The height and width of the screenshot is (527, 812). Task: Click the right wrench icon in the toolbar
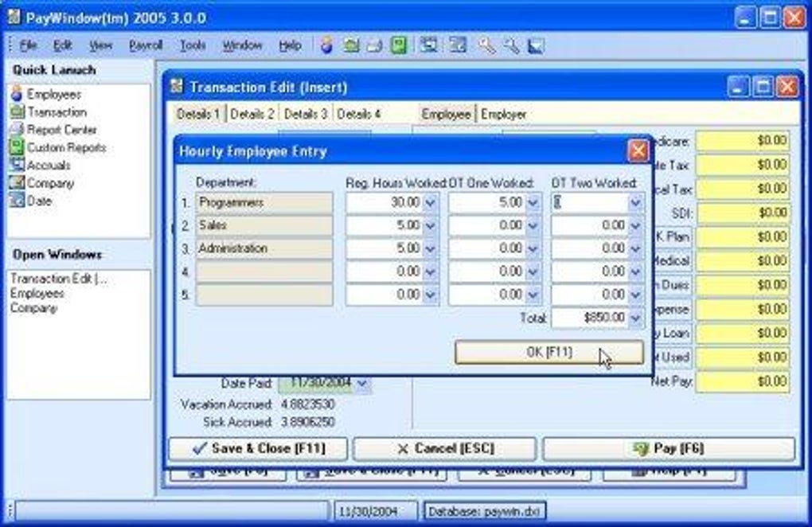coord(511,45)
